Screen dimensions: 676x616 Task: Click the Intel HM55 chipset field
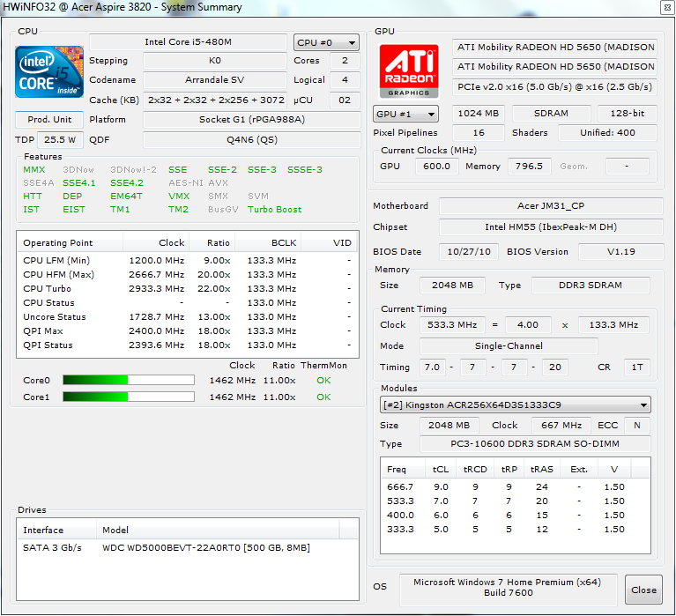[551, 226]
